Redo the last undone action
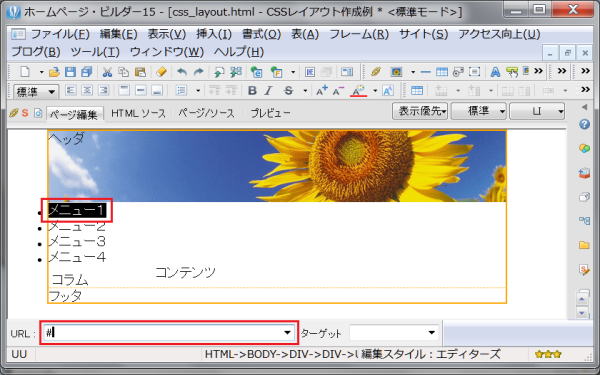 [199, 72]
